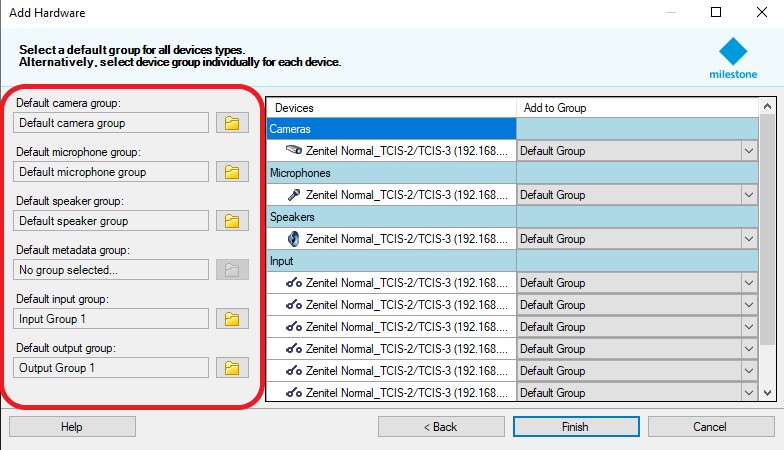Click the Milestone logo
The height and width of the screenshot is (450, 784).
733,58
